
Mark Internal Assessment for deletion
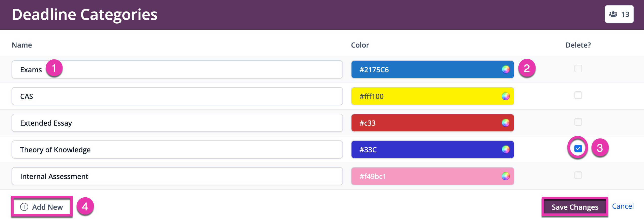578,175
